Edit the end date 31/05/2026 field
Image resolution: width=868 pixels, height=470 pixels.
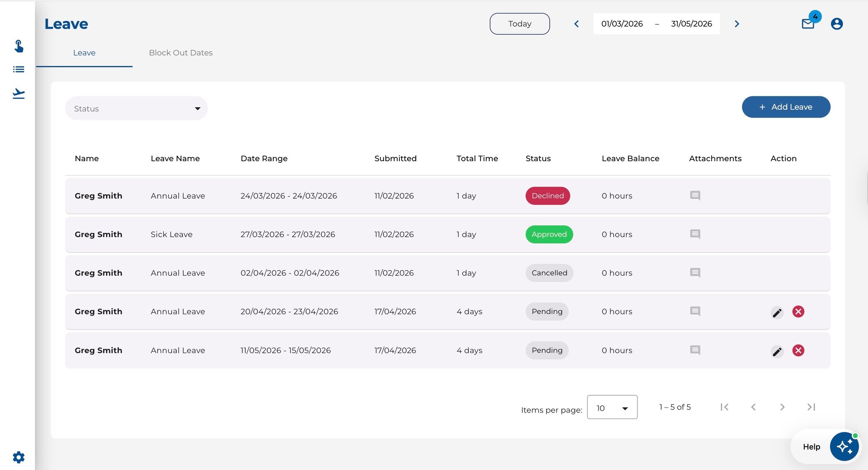[691, 24]
